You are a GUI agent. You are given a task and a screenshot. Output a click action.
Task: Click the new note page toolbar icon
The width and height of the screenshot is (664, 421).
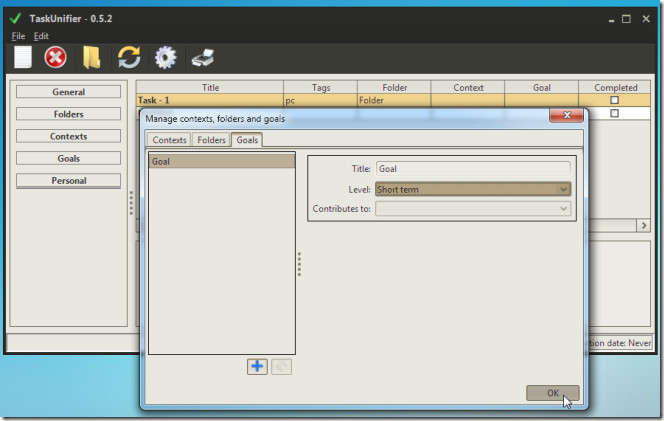23,57
